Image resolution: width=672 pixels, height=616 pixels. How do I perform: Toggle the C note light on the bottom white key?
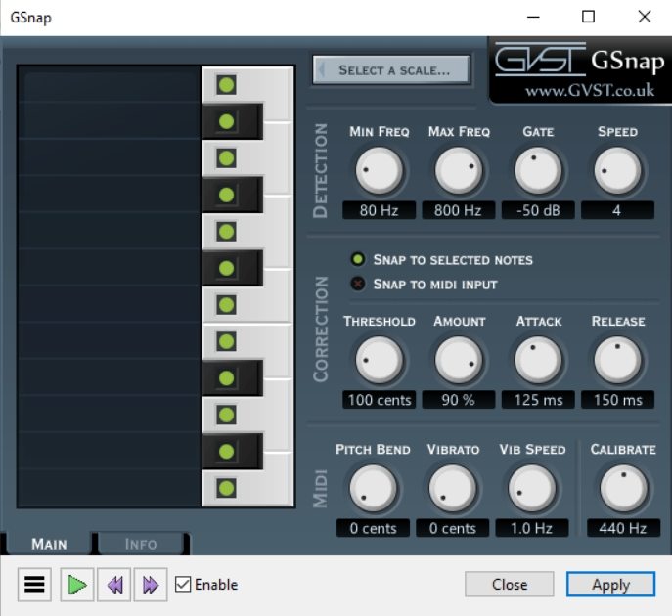(x=226, y=488)
